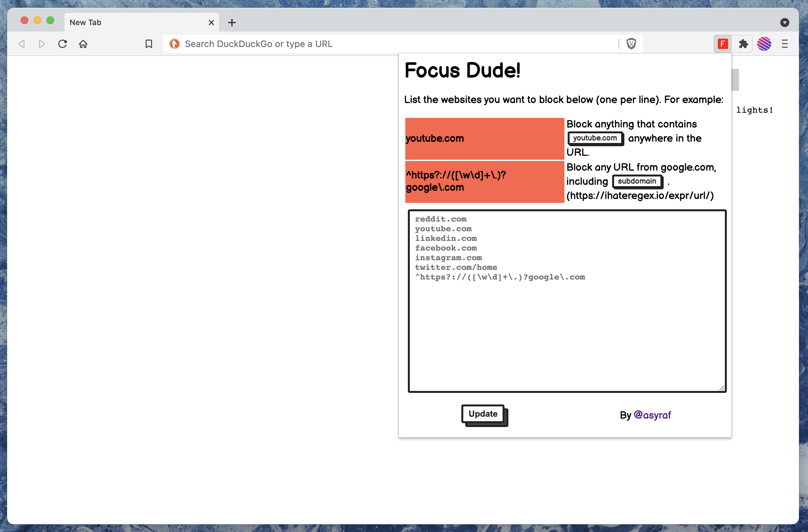
Task: Click the Brave Shields lion icon
Action: 631,44
